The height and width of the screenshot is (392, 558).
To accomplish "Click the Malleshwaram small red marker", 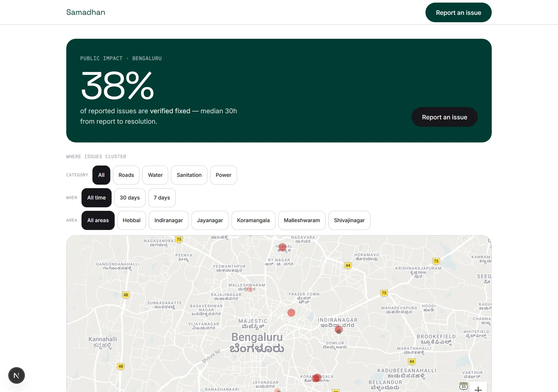I will 249,289.
